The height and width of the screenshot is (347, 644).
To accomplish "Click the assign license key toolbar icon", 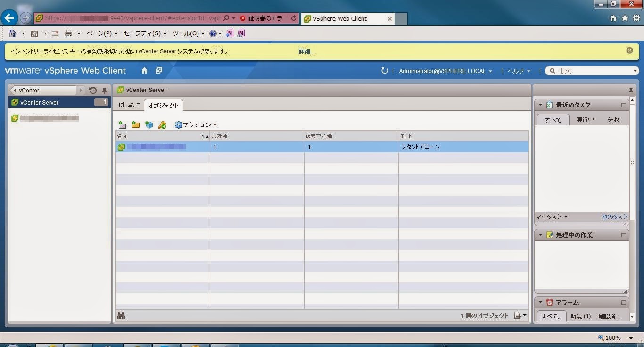I will pos(162,125).
